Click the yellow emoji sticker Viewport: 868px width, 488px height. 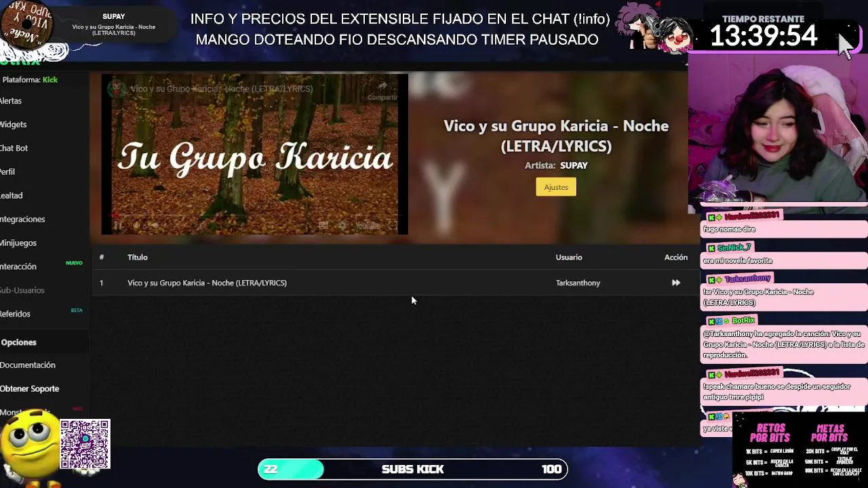(x=28, y=444)
